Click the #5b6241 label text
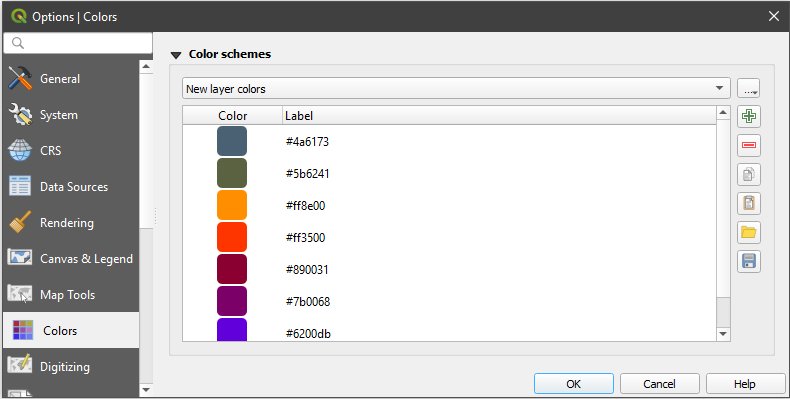The width and height of the screenshot is (790, 399). (307, 174)
